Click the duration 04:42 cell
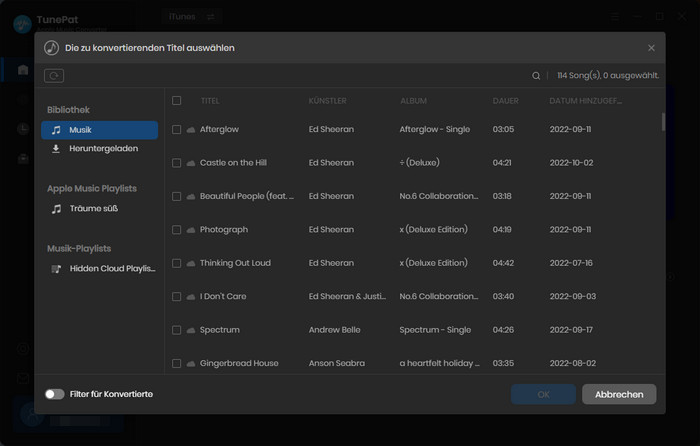The height and width of the screenshot is (446, 700). [503, 263]
